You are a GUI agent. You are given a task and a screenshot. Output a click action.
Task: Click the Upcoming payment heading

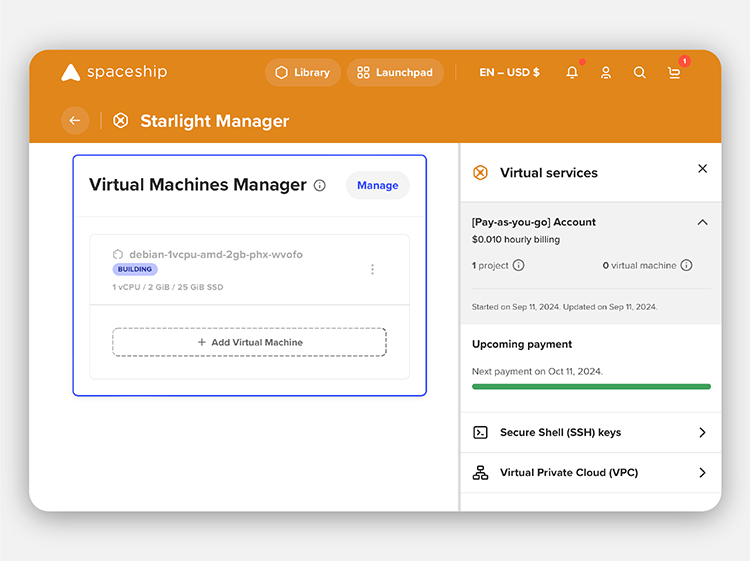522,344
